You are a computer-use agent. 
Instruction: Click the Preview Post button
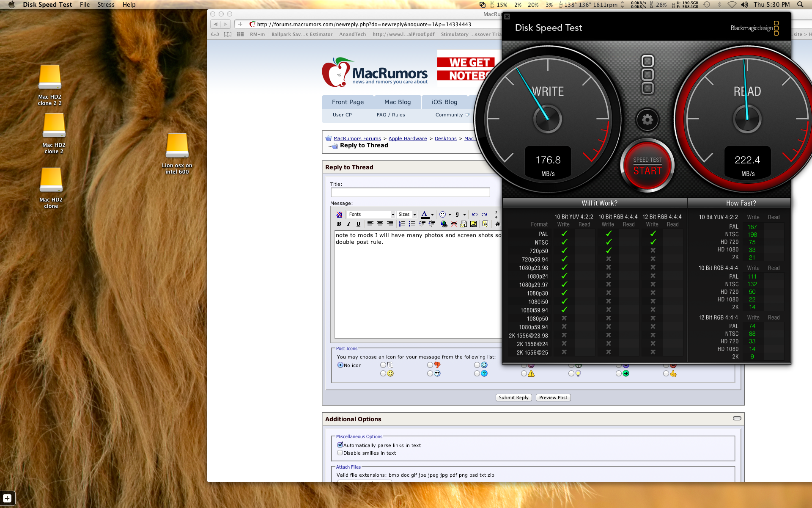[553, 398]
